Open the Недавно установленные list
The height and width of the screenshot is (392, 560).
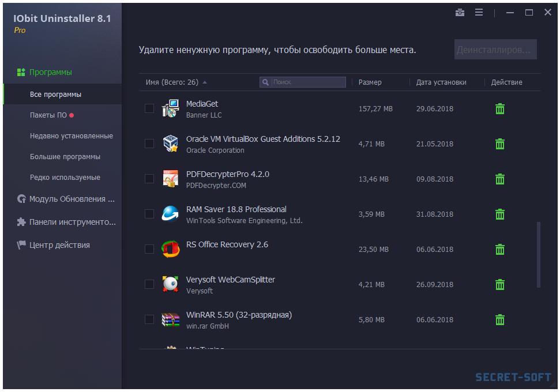pos(71,136)
